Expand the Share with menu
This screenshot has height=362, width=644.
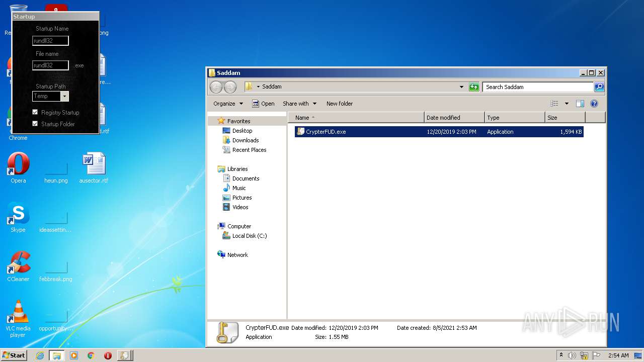pyautogui.click(x=299, y=104)
